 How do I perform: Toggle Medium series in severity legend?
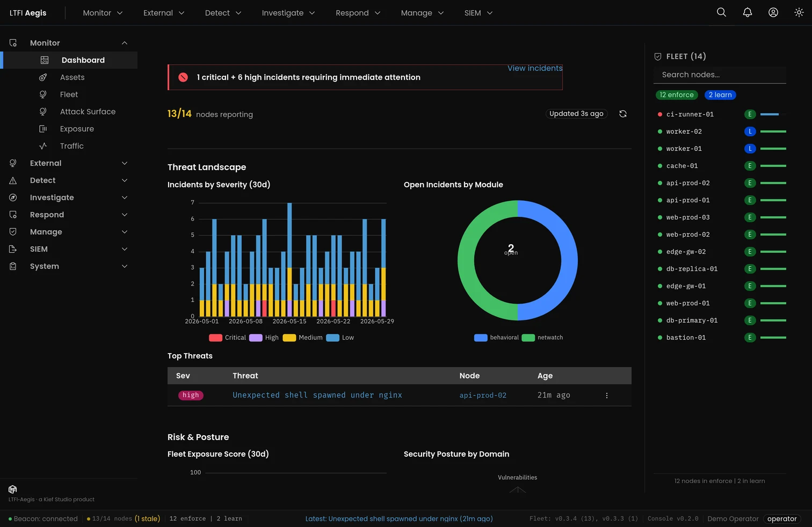point(302,338)
